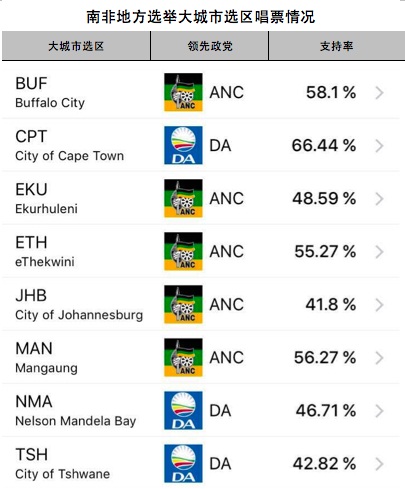Viewport: 405px width, 489px height.
Task: Click the ANC logo in Buffalo City row
Action: [x=183, y=92]
